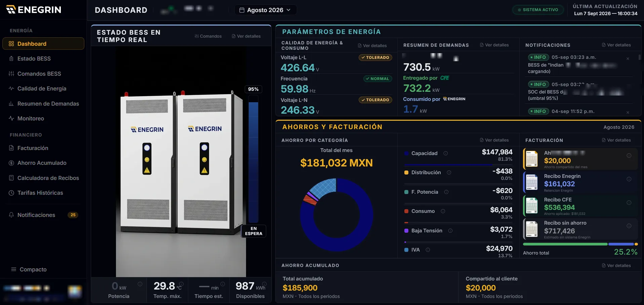This screenshot has height=305, width=644.
Task: Open Ver detalles of Estado BESS panel
Action: click(x=246, y=36)
